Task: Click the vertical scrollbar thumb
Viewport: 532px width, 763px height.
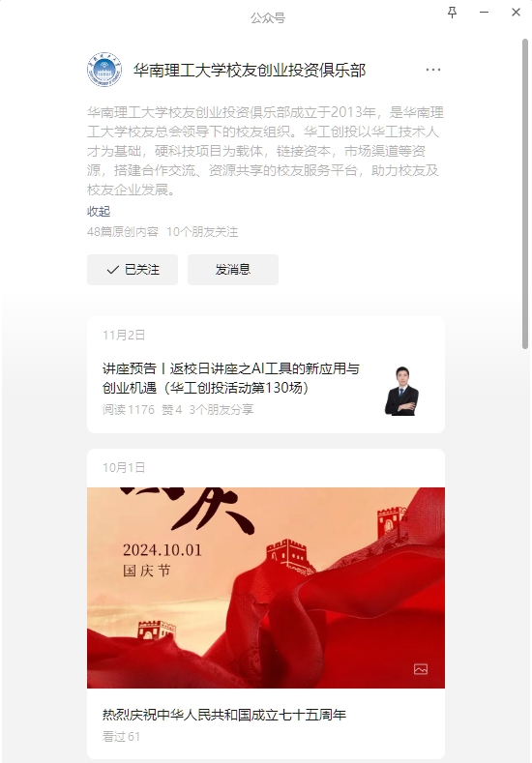Action: pos(525,193)
